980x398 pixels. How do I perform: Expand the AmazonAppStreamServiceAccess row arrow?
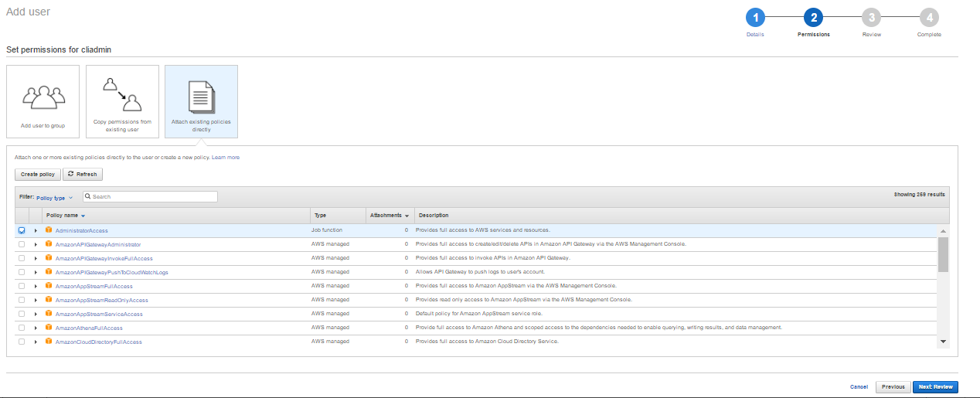coord(36,314)
